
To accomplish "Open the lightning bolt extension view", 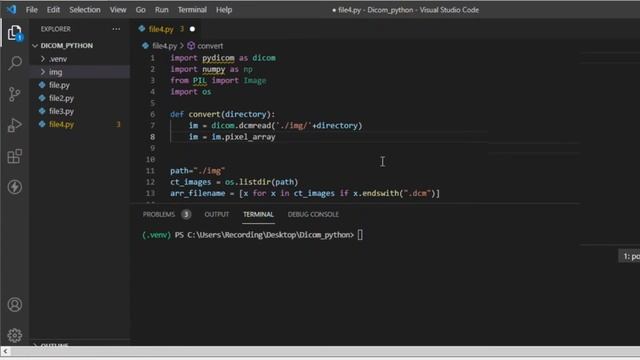I will point(15,187).
